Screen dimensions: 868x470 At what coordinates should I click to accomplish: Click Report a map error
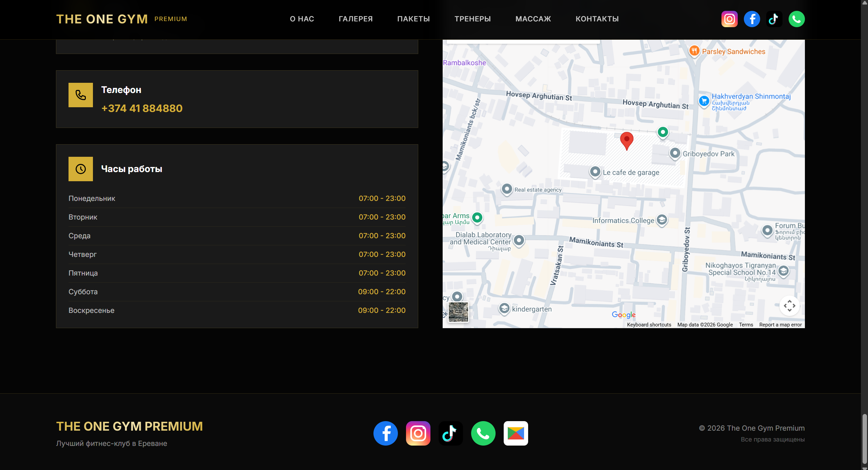coord(780,324)
